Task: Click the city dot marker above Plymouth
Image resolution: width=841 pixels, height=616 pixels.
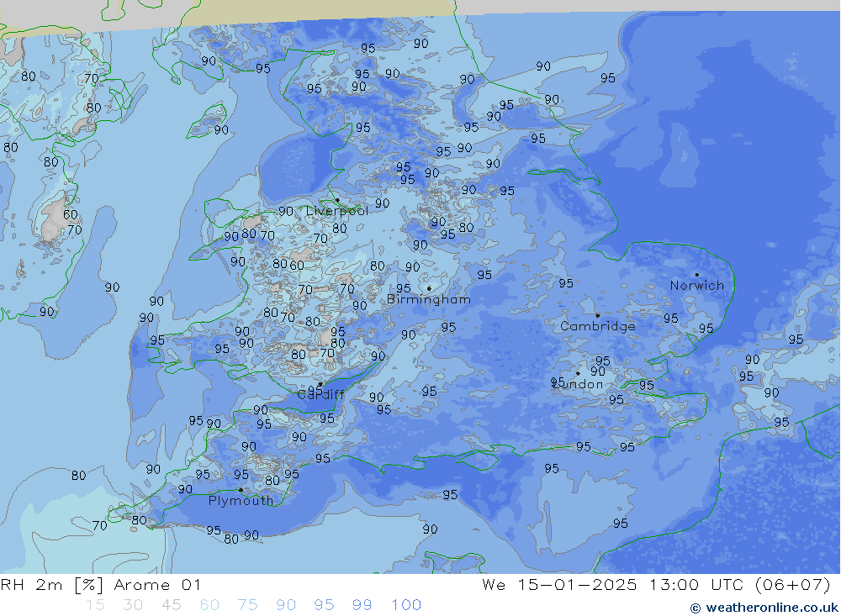Action: point(241,490)
